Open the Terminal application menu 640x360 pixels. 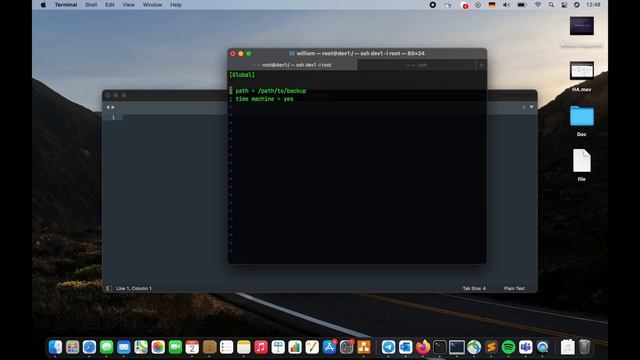point(66,5)
